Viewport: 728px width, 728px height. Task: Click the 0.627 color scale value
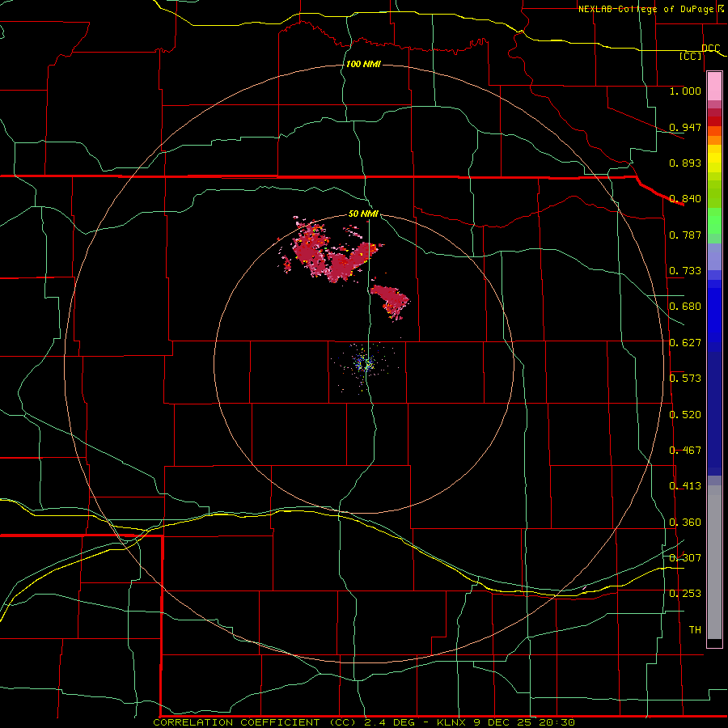(x=685, y=343)
